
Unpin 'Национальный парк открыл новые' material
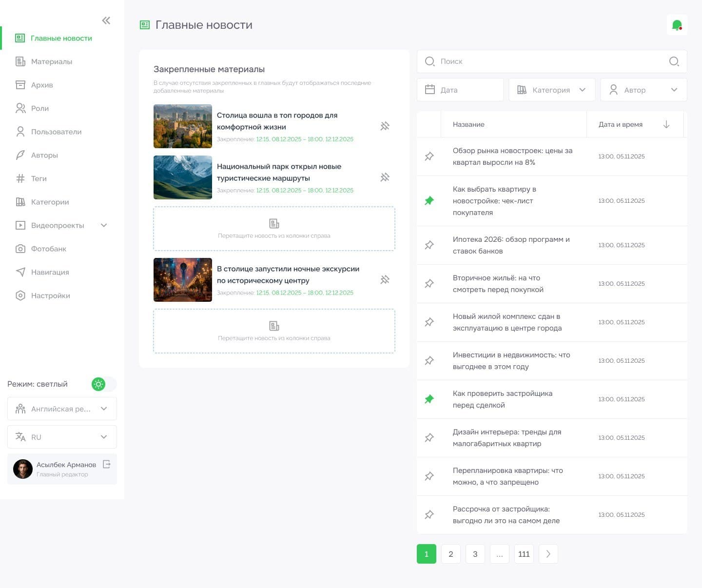(x=385, y=177)
